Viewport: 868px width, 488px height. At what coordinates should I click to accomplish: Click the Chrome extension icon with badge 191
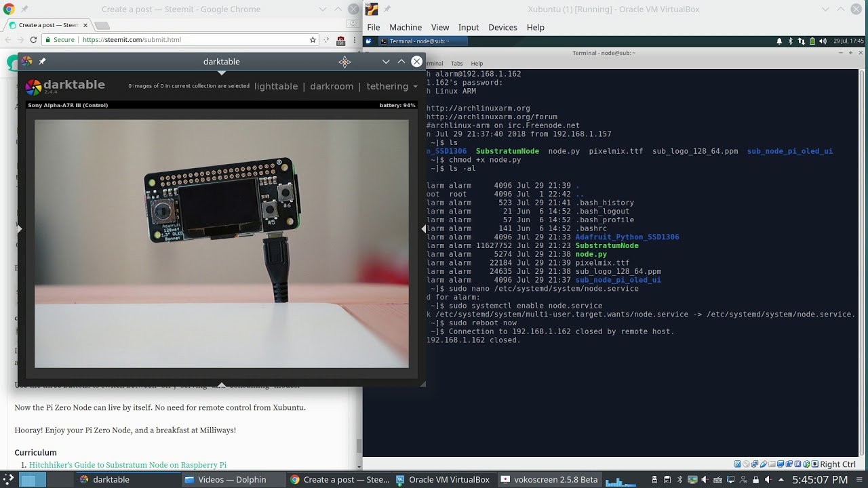[340, 41]
